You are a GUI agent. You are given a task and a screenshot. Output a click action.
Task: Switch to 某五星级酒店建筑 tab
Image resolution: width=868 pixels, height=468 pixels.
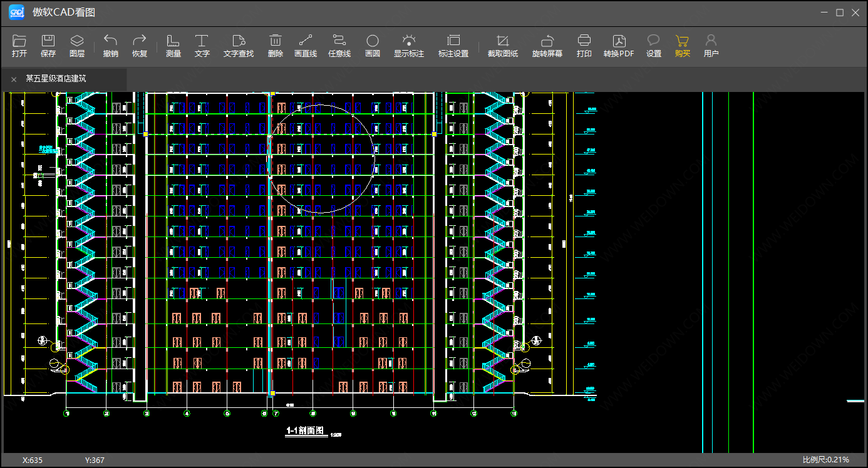[x=56, y=79]
